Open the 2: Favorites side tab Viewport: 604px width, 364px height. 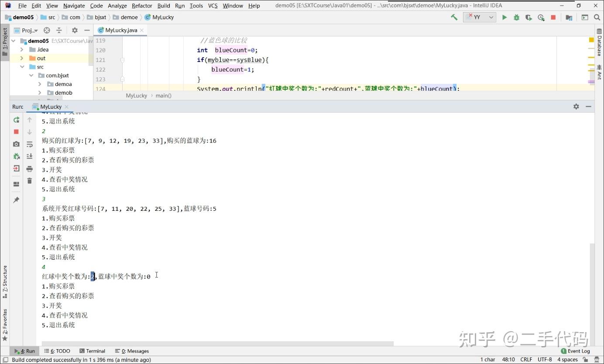coord(5,325)
